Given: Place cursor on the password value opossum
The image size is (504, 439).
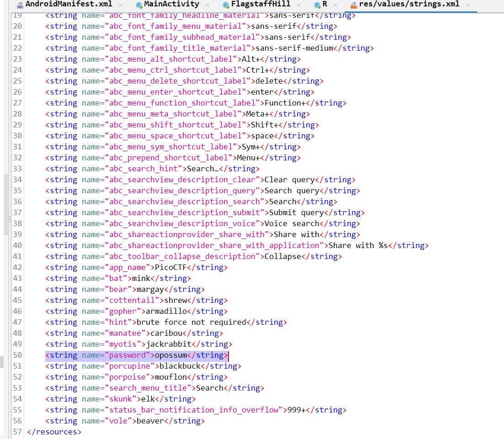Looking at the screenshot, I should pos(171,355).
